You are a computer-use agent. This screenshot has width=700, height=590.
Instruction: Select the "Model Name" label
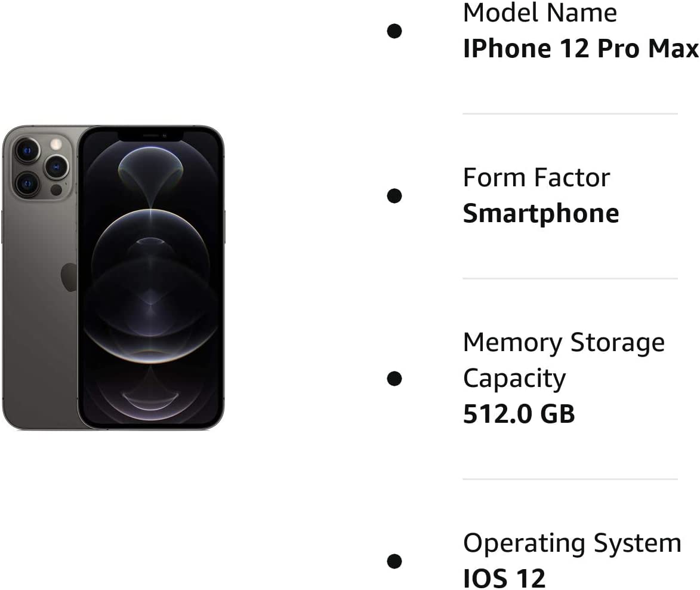[539, 13]
